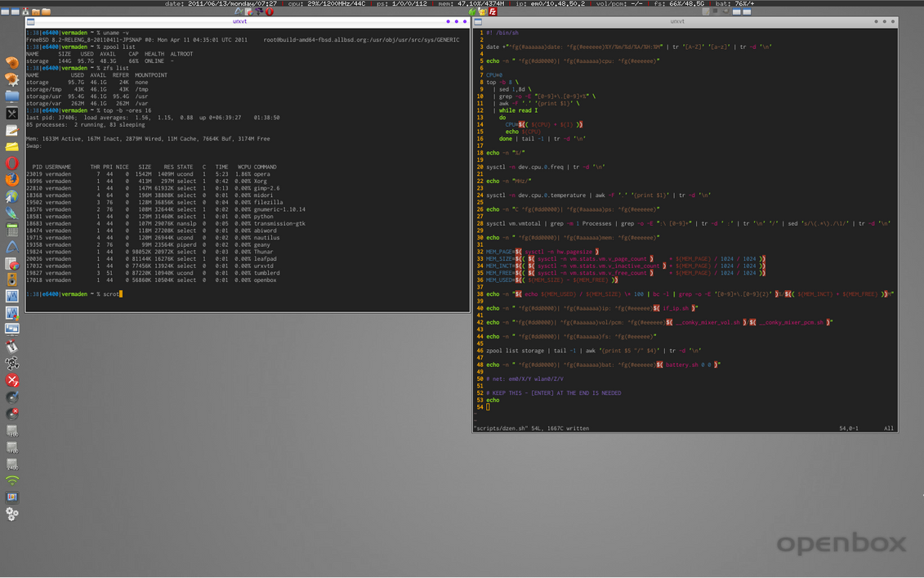Click the '#! /bin/sh' line in vim

(x=502, y=33)
